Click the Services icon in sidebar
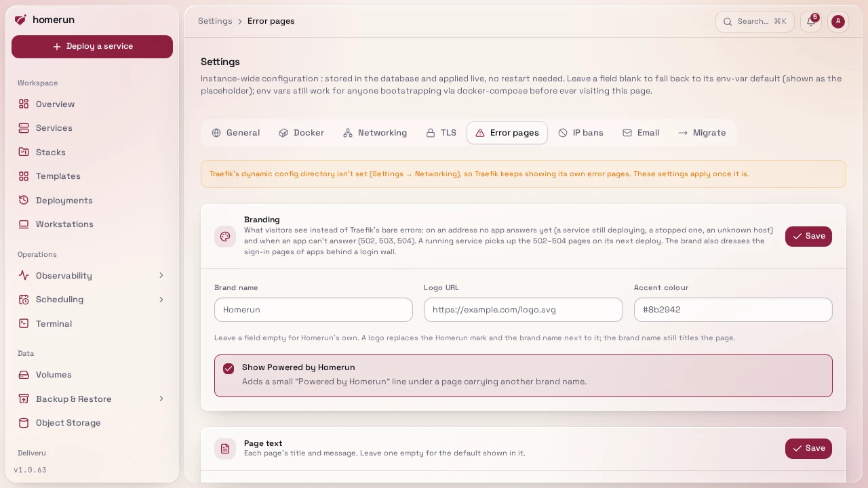 (x=24, y=128)
